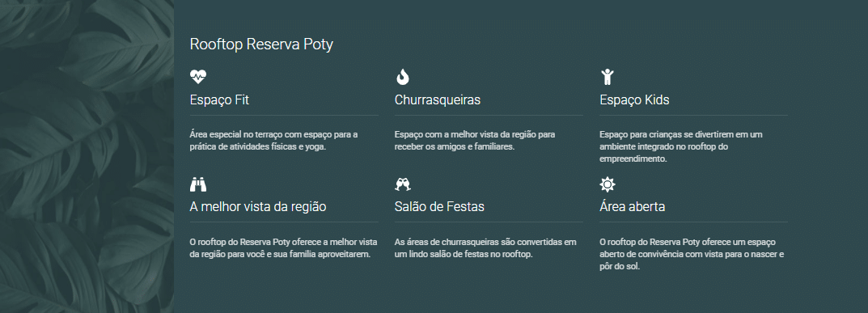Click the tropical leaves background image

(x=87, y=157)
